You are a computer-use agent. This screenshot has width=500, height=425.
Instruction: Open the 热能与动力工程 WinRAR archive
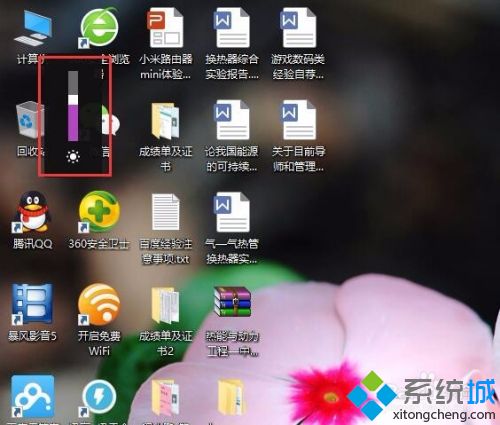tap(232, 302)
